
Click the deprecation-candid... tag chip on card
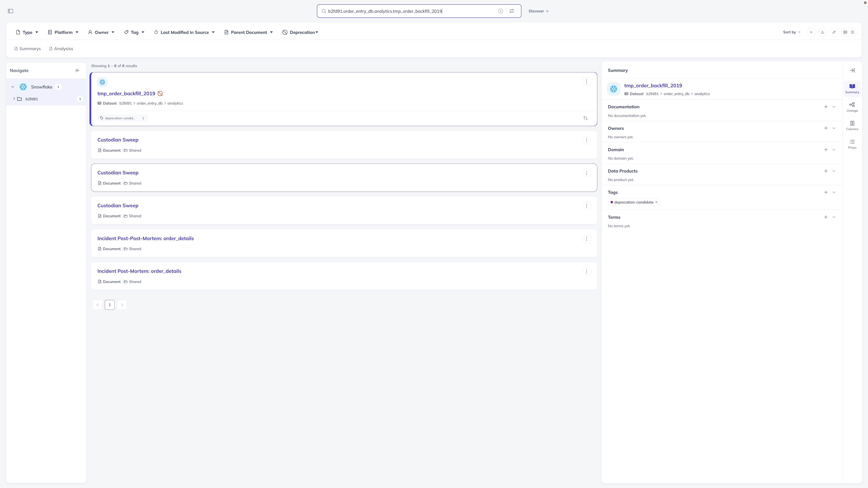point(123,118)
